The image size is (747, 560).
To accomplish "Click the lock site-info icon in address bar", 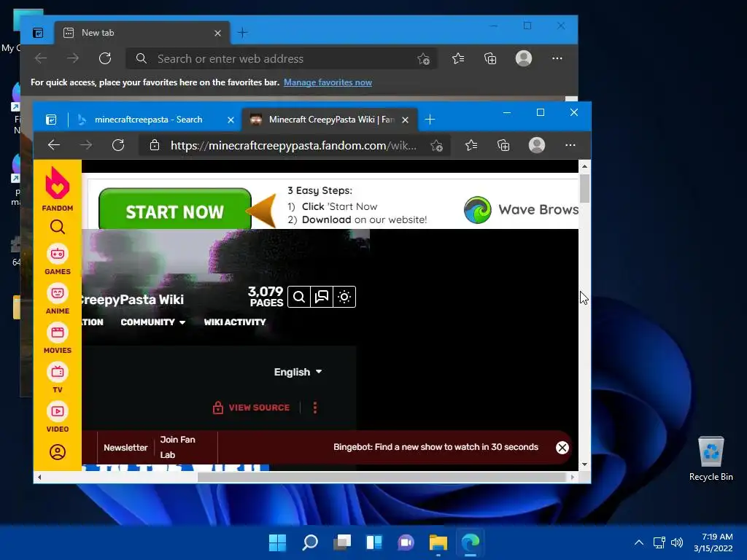I will point(155,145).
